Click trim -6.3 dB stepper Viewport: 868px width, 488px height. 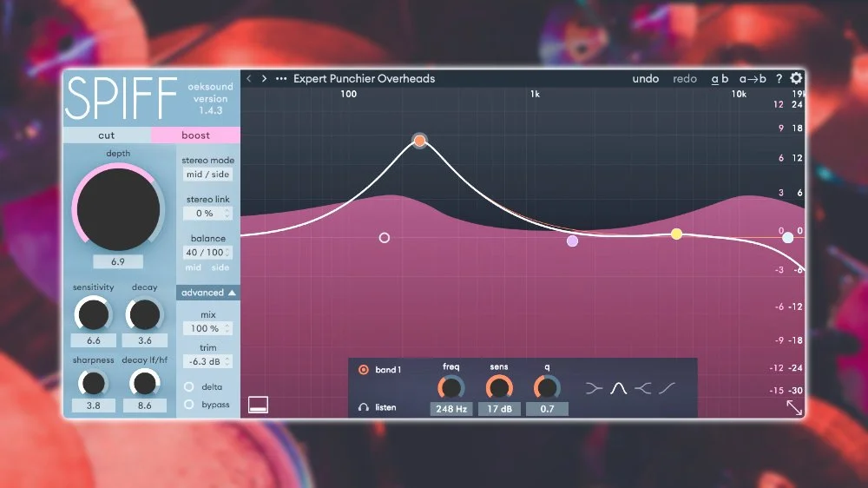[207, 362]
